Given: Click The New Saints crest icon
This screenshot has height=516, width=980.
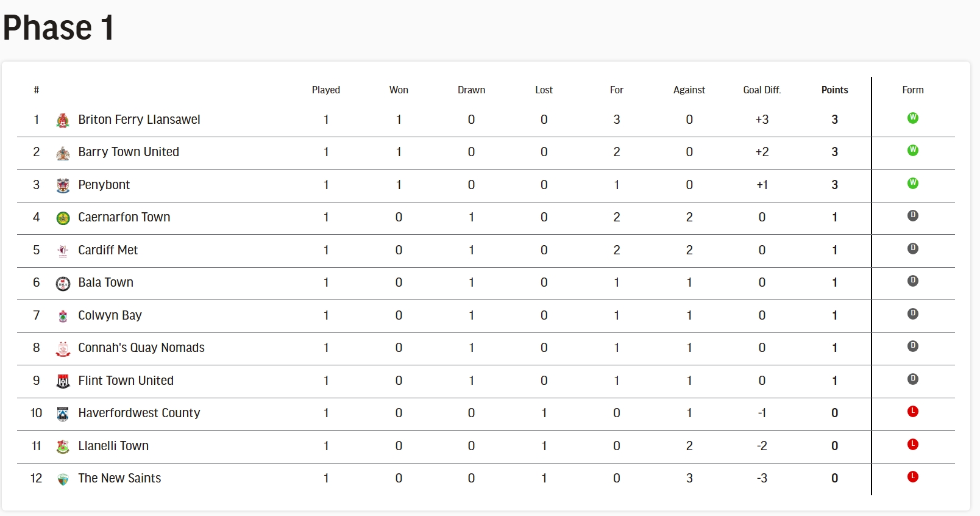Looking at the screenshot, I should click(x=63, y=479).
